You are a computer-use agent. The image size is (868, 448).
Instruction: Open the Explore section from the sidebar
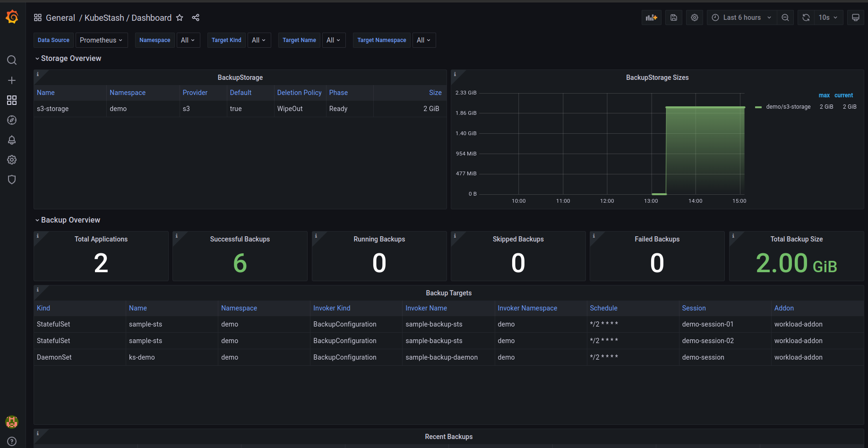point(12,120)
